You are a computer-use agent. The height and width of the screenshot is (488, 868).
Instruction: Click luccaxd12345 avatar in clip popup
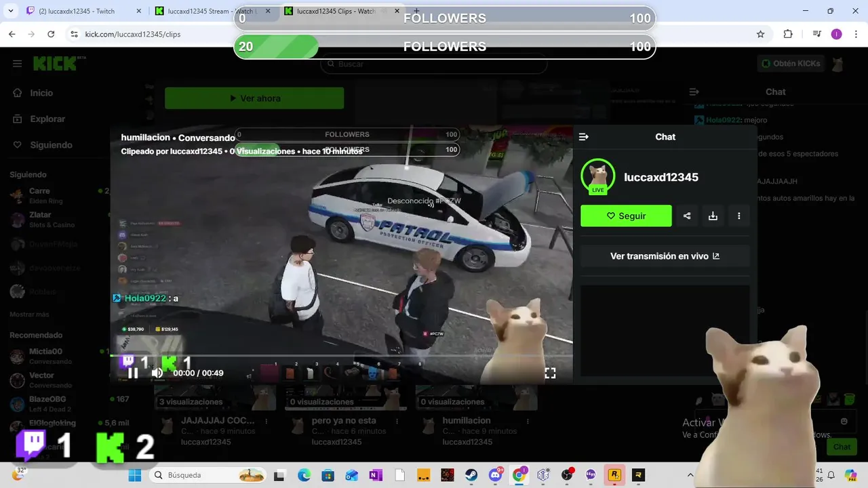598,177
